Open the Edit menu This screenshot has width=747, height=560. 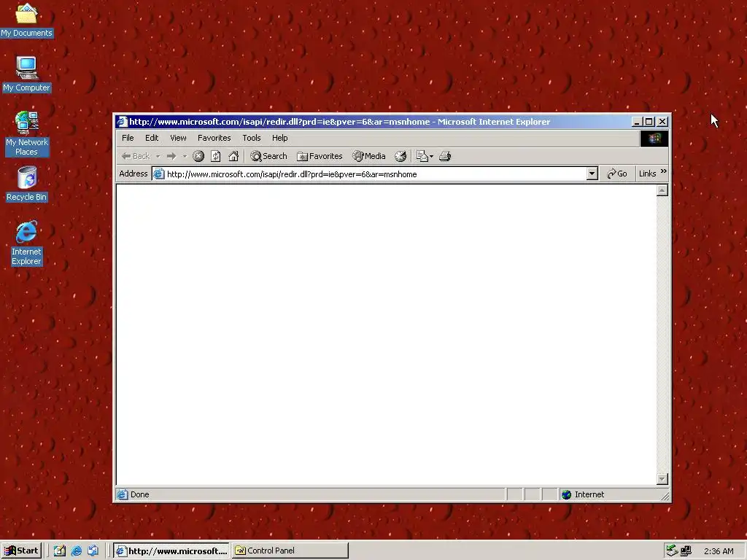pyautogui.click(x=152, y=138)
